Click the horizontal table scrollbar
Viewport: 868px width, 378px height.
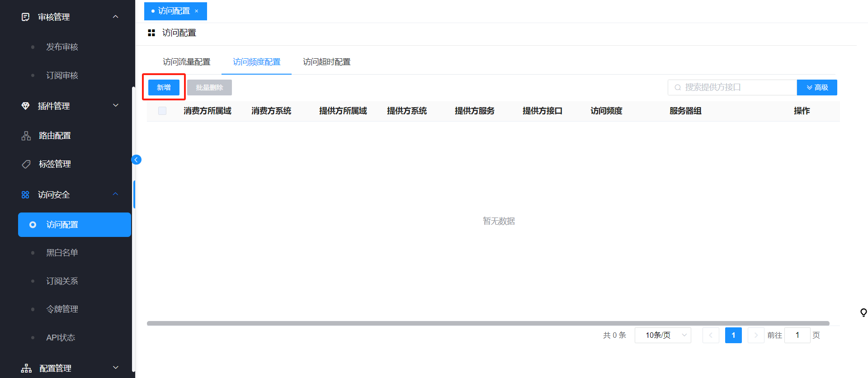pos(488,323)
